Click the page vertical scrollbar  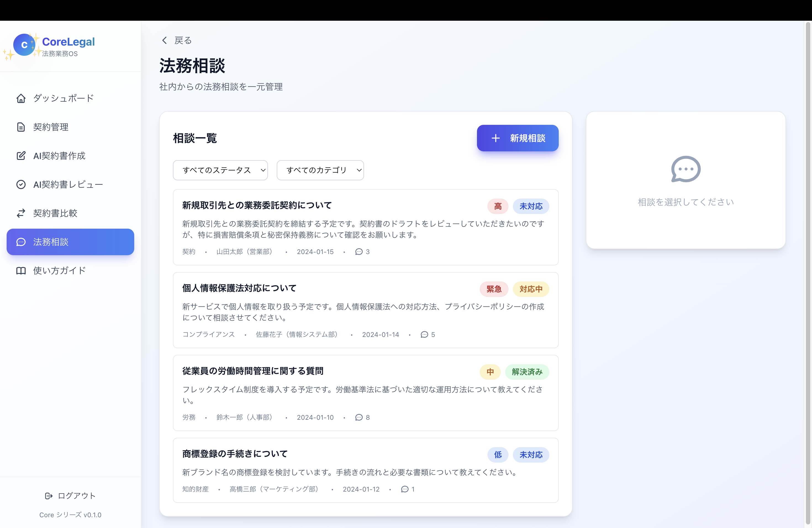coord(808,273)
